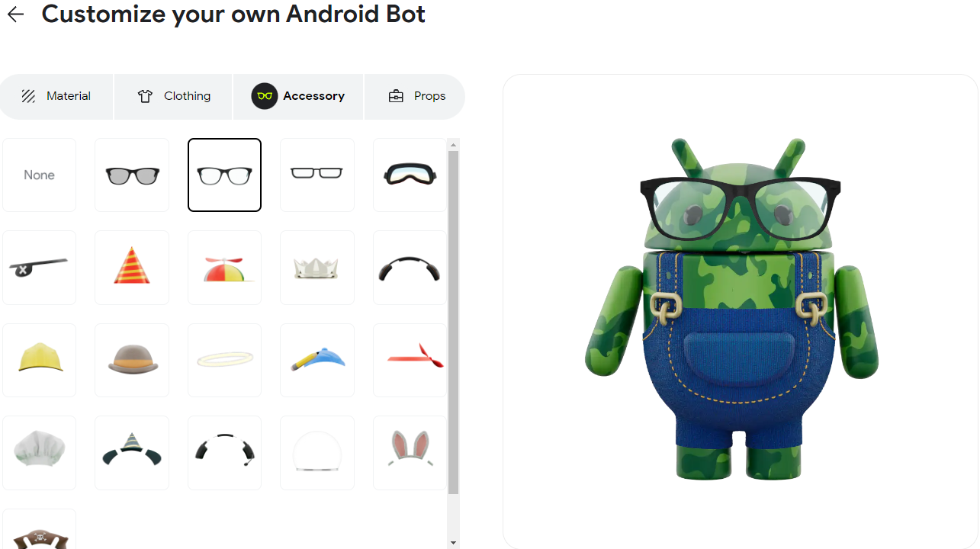Switch to the Clothing tab
The width and height of the screenshot is (980, 549).
tap(174, 96)
